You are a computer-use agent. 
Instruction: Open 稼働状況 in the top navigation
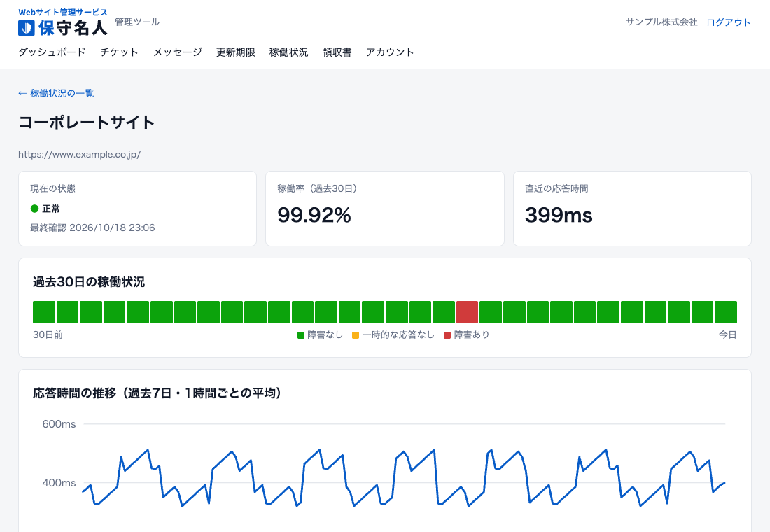tap(288, 52)
